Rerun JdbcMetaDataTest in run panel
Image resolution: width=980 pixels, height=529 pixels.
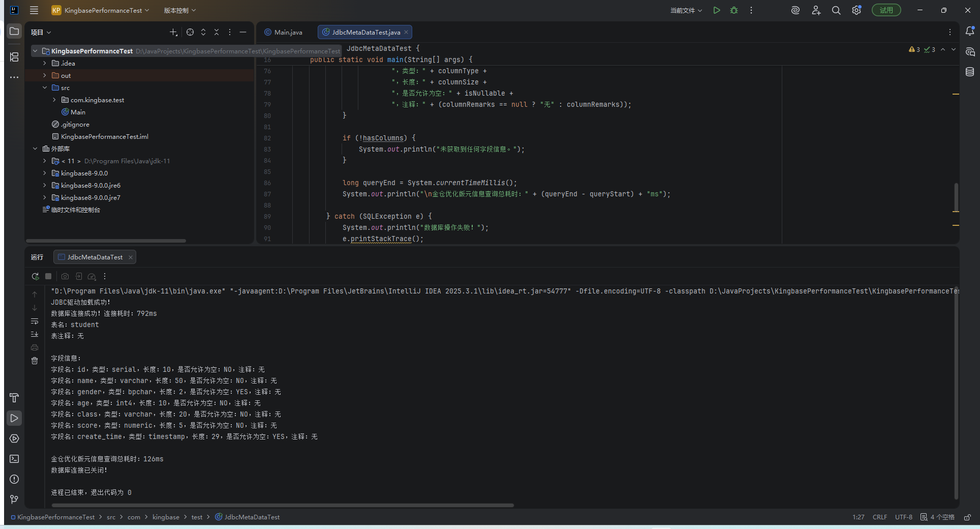(x=35, y=276)
